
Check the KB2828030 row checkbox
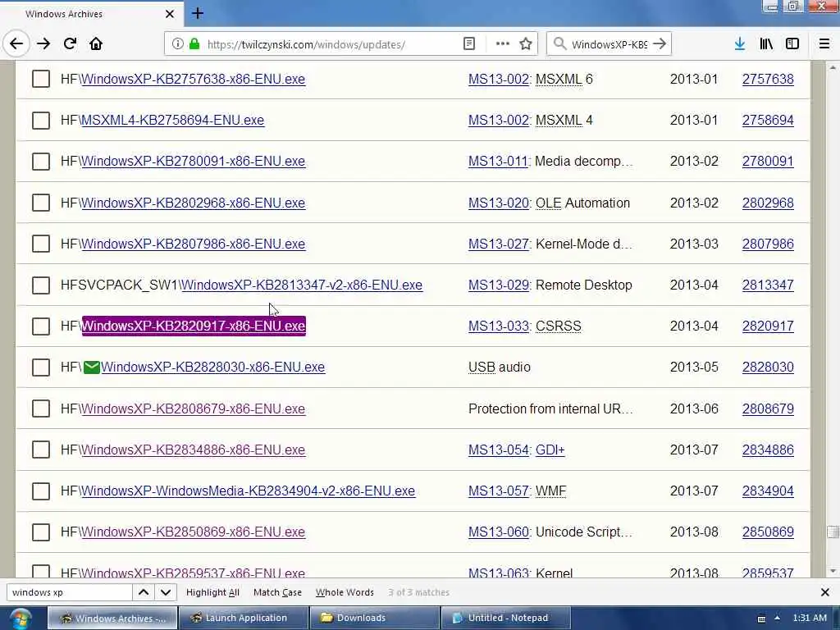pyautogui.click(x=41, y=367)
